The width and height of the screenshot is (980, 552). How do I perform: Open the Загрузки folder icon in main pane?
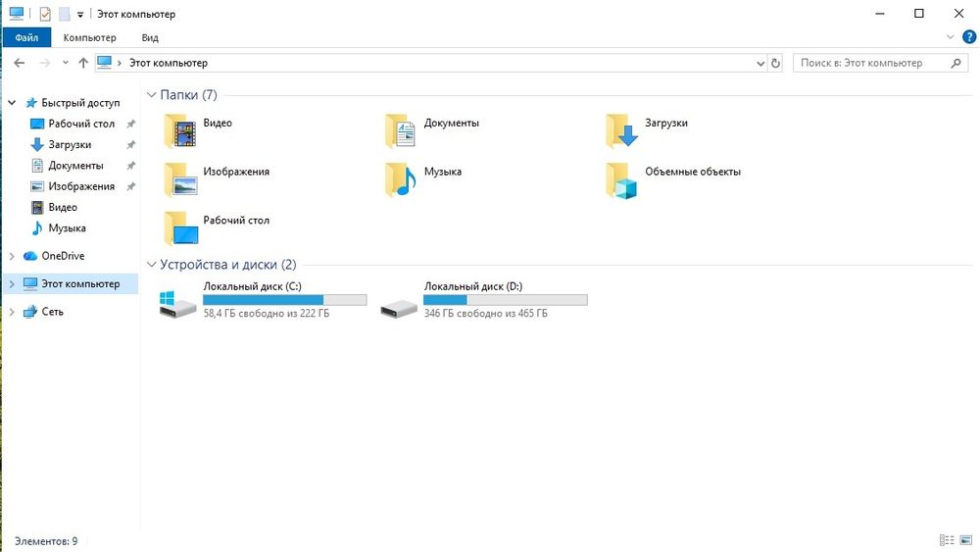tap(622, 130)
